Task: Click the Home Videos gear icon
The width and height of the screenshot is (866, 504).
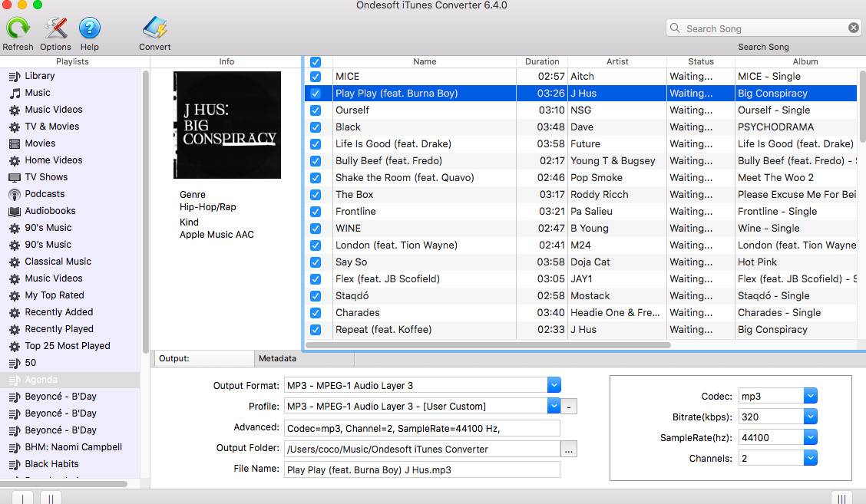Action: pyautogui.click(x=15, y=160)
